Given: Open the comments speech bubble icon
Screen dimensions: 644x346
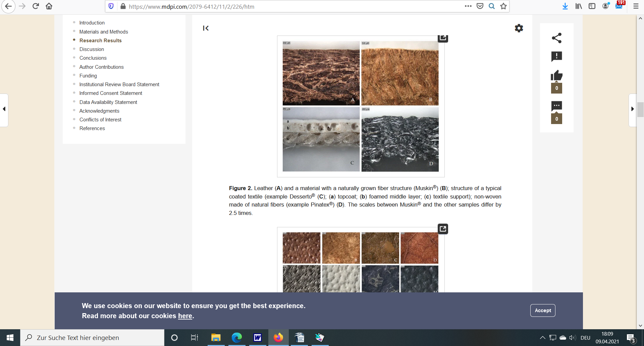Looking at the screenshot, I should [x=556, y=106].
